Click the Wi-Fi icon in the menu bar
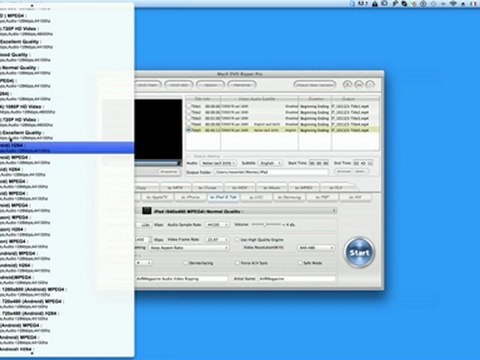 (453, 4)
